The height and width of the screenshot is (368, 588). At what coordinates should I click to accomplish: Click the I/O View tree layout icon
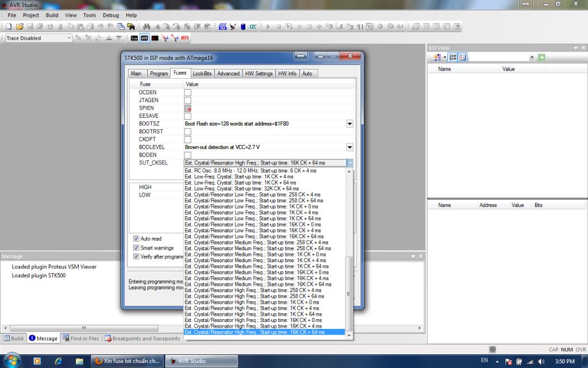[x=453, y=57]
